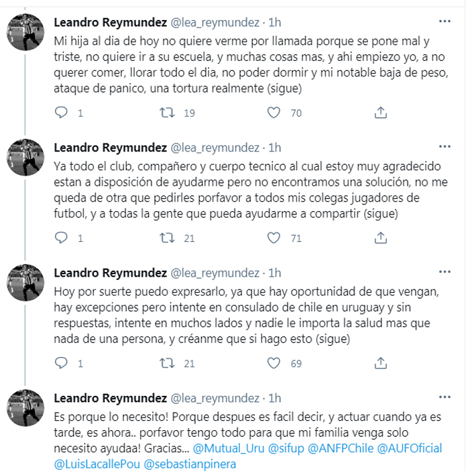Open the @Mutual_Uru mention link
Image resolution: width=476 pixels, height=471 pixels.
click(x=227, y=448)
